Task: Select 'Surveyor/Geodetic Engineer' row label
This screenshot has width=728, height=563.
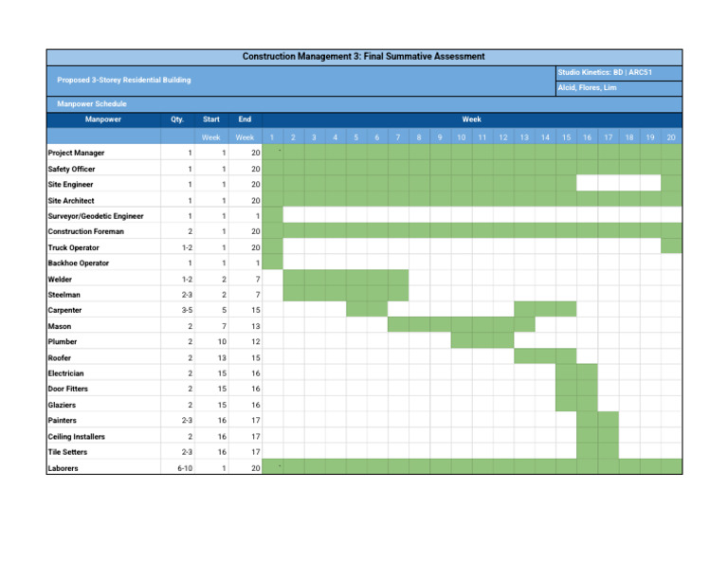Action: [x=96, y=216]
